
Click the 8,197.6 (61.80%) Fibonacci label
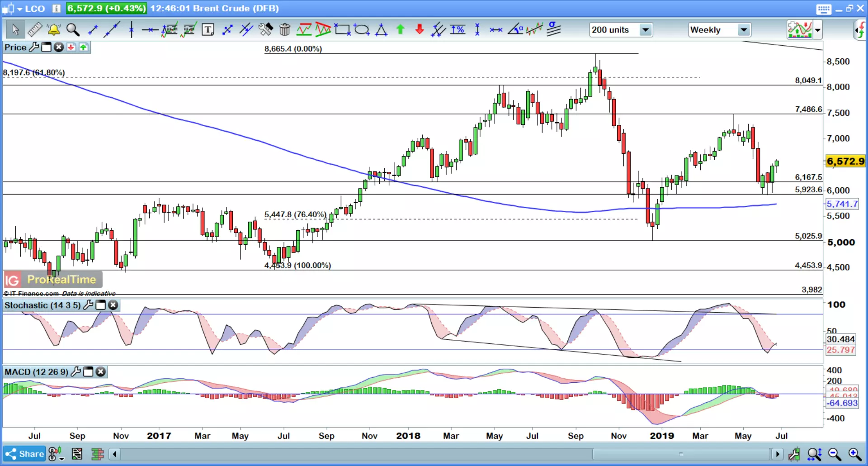coord(34,72)
